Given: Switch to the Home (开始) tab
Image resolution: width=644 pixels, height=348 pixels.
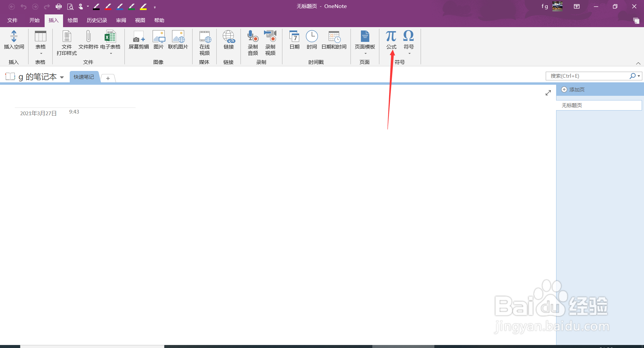Looking at the screenshot, I should click(35, 20).
